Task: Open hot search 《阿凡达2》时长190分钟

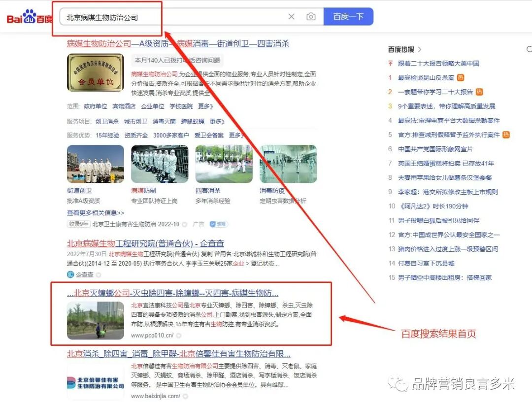Action: tap(433, 206)
